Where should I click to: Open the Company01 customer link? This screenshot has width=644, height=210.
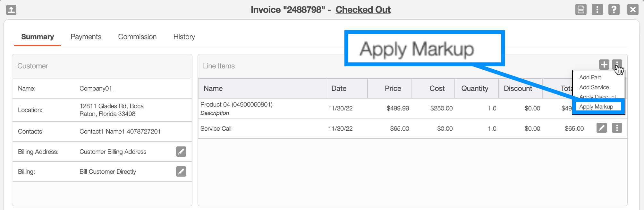tap(97, 89)
